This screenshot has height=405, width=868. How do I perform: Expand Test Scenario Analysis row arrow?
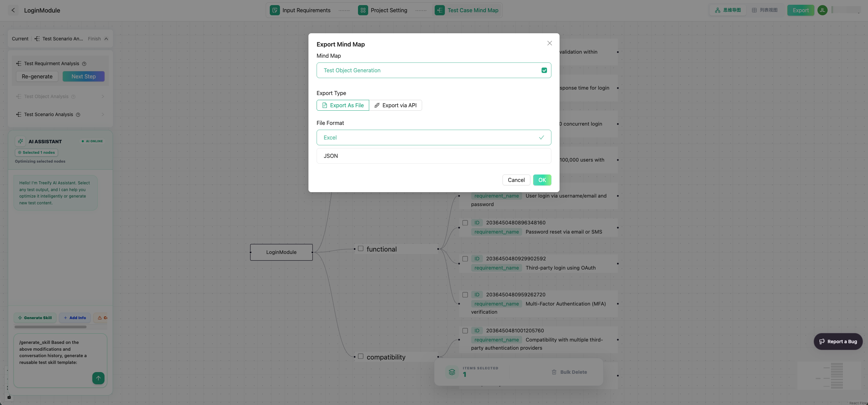tap(103, 114)
